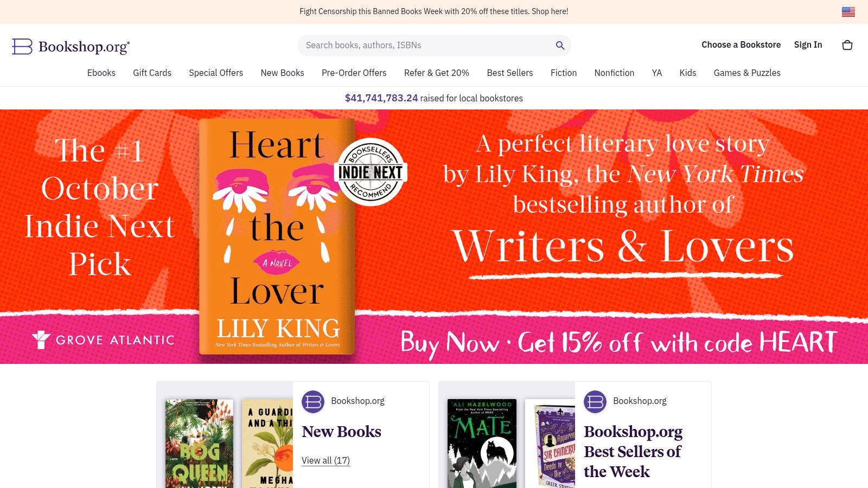This screenshot has height=488, width=868.
Task: Click the search magnifier icon
Action: point(560,46)
